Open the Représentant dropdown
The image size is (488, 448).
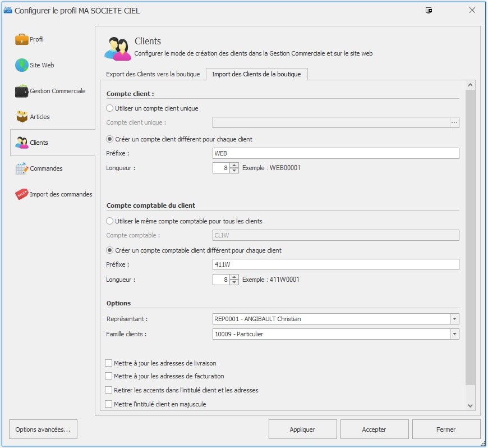click(454, 319)
